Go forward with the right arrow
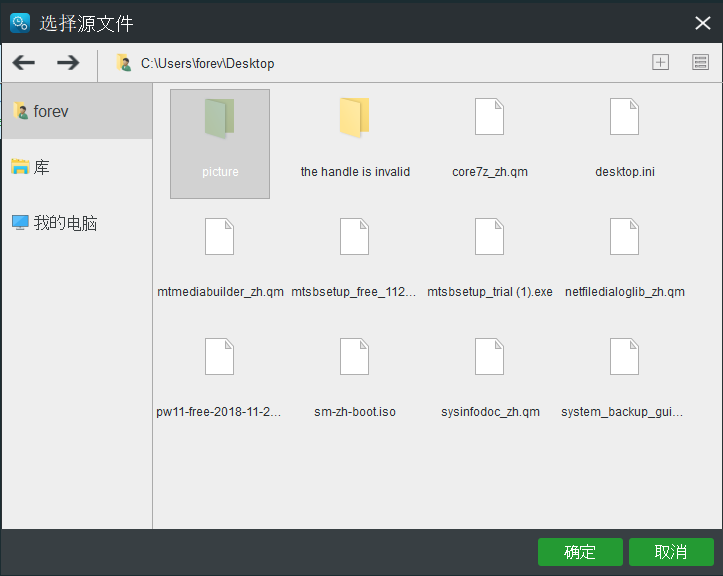 pyautogui.click(x=68, y=62)
